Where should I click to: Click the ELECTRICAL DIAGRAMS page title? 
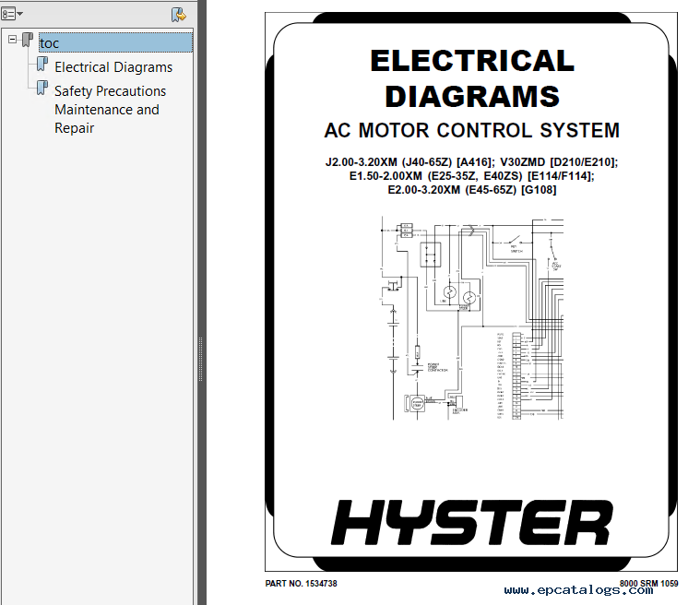click(x=472, y=78)
